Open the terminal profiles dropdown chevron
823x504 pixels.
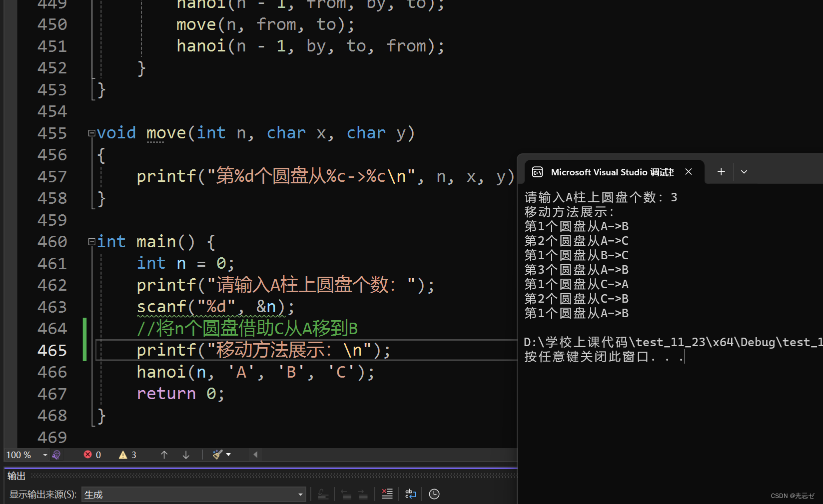tap(744, 172)
